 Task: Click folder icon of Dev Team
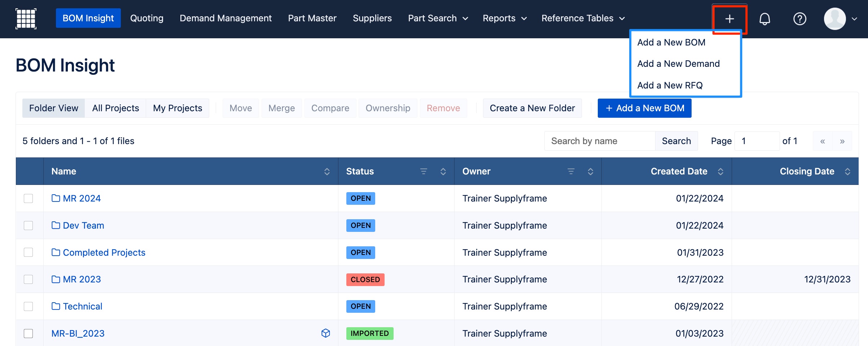pos(56,225)
